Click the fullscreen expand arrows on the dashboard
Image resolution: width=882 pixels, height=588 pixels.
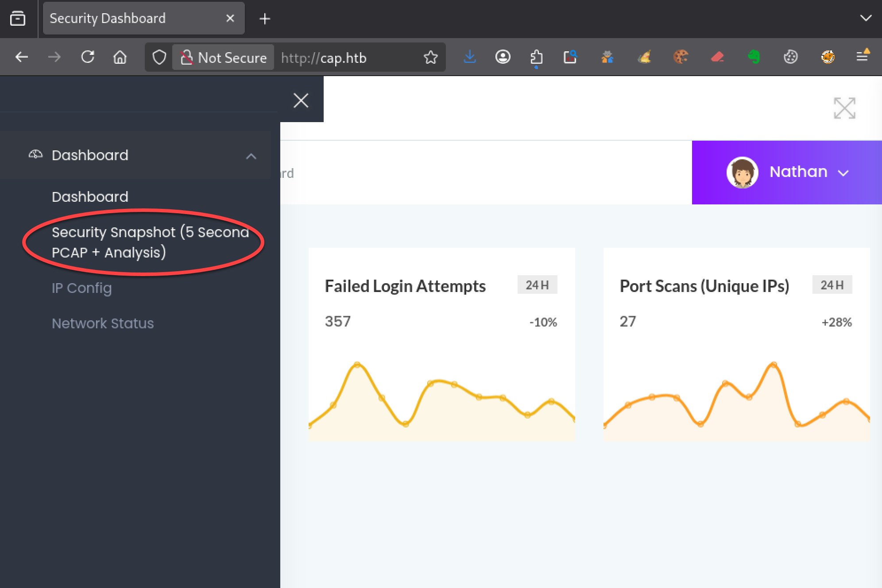click(844, 108)
